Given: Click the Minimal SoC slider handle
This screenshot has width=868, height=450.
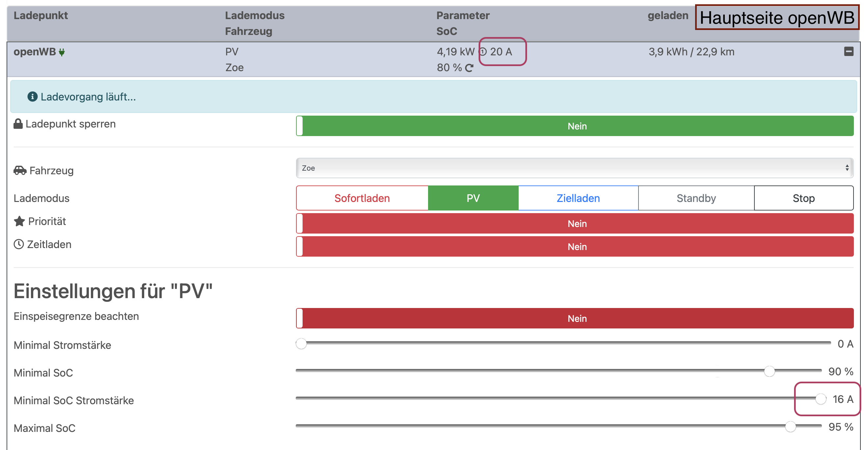Looking at the screenshot, I should pyautogui.click(x=769, y=371).
